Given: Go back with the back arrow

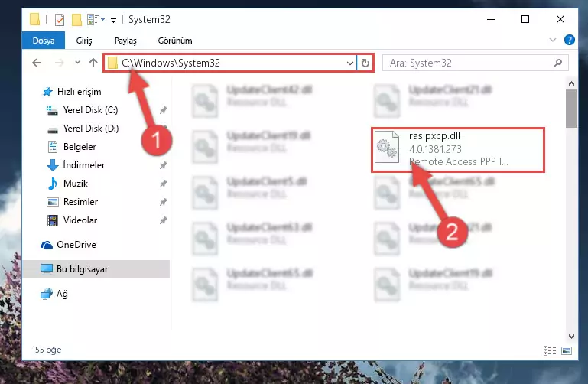Looking at the screenshot, I should coord(37,63).
